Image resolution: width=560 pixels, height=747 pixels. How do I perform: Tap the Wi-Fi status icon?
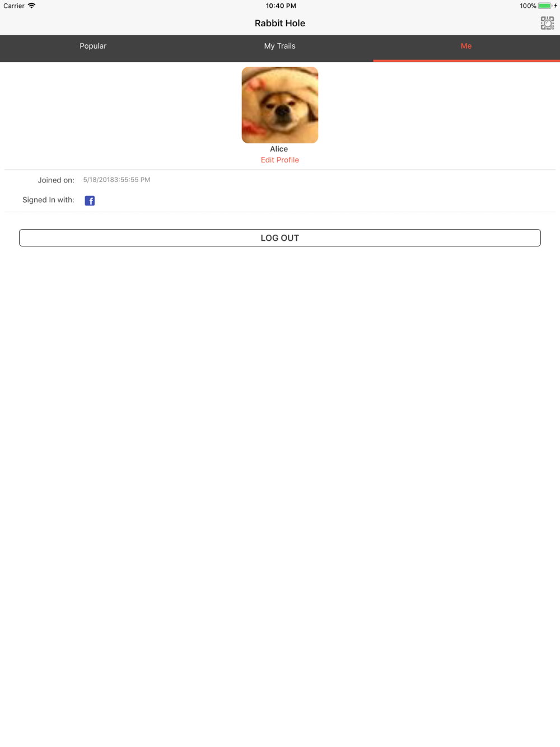[32, 6]
